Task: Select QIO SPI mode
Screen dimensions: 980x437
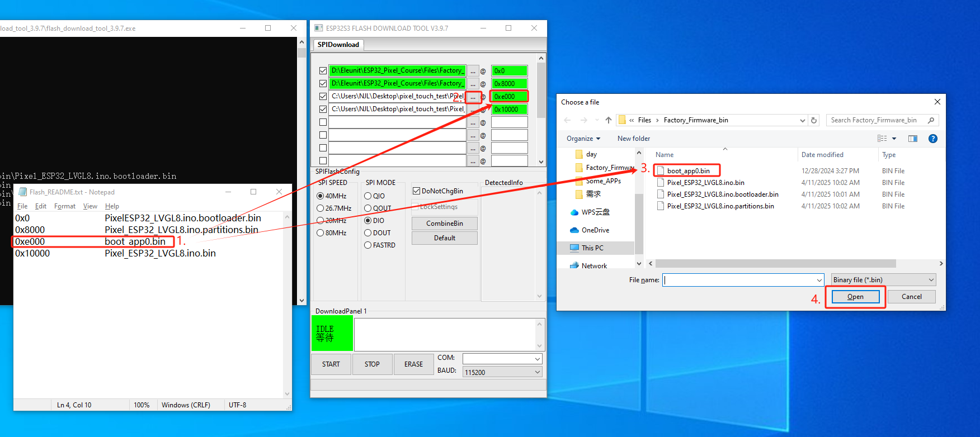Action: coord(368,196)
